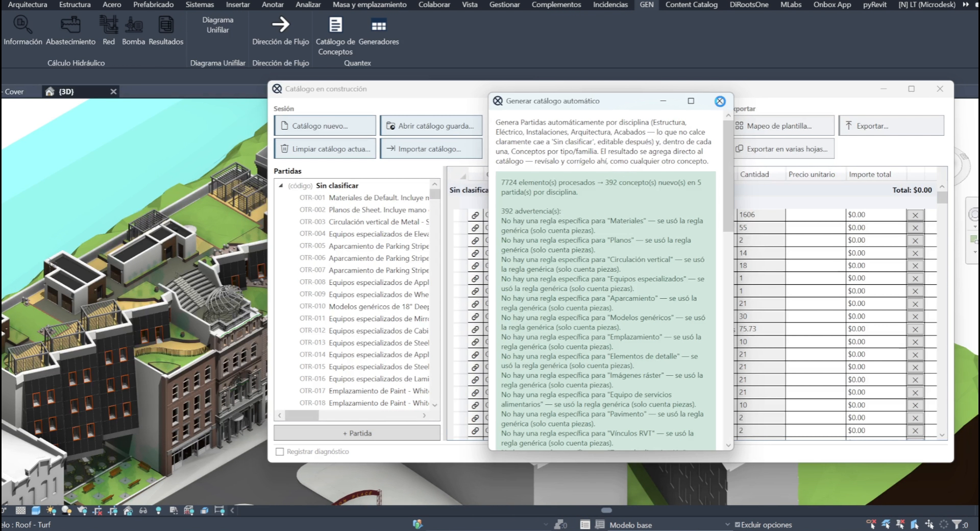Open the Modelo base dropdown

(670, 525)
